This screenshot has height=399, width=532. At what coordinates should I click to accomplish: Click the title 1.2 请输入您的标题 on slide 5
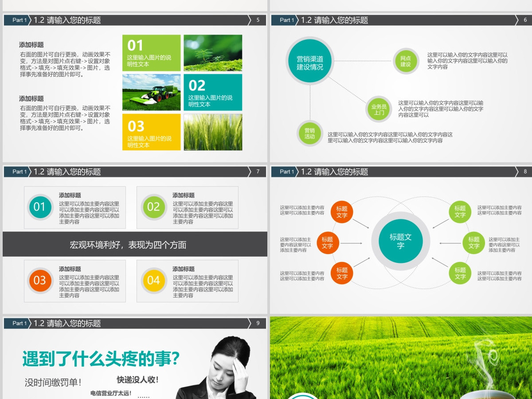(67, 20)
